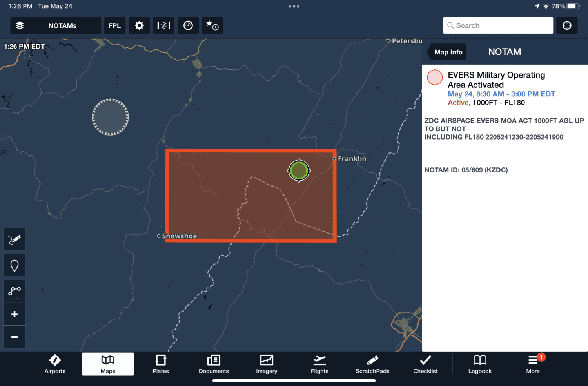Open More with the notification badge
588x386 pixels.
(x=533, y=364)
